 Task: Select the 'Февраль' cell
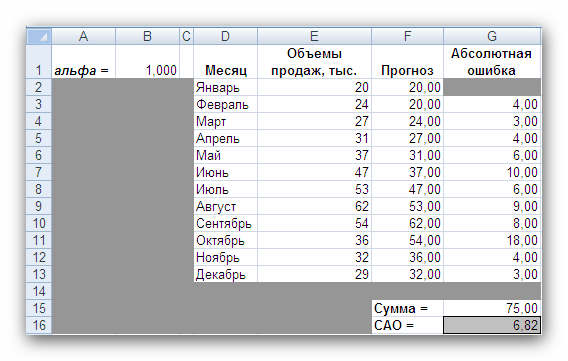coord(225,104)
